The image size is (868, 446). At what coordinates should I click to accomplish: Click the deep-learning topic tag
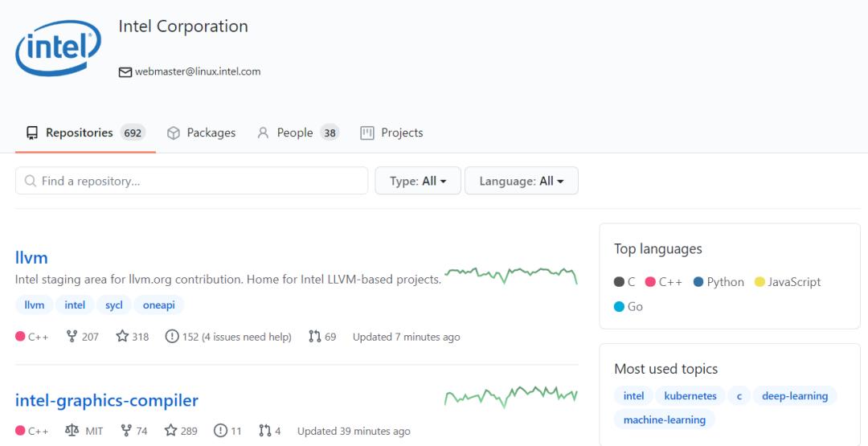[x=795, y=396]
